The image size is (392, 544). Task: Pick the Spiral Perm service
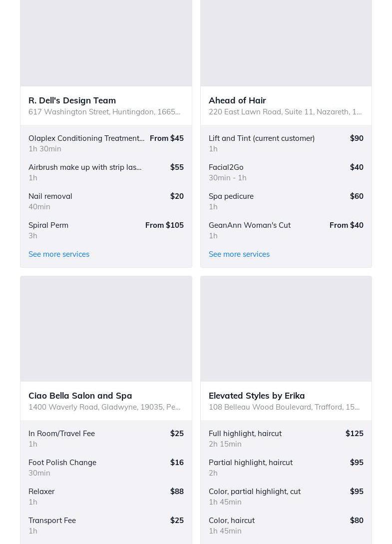coord(48,225)
